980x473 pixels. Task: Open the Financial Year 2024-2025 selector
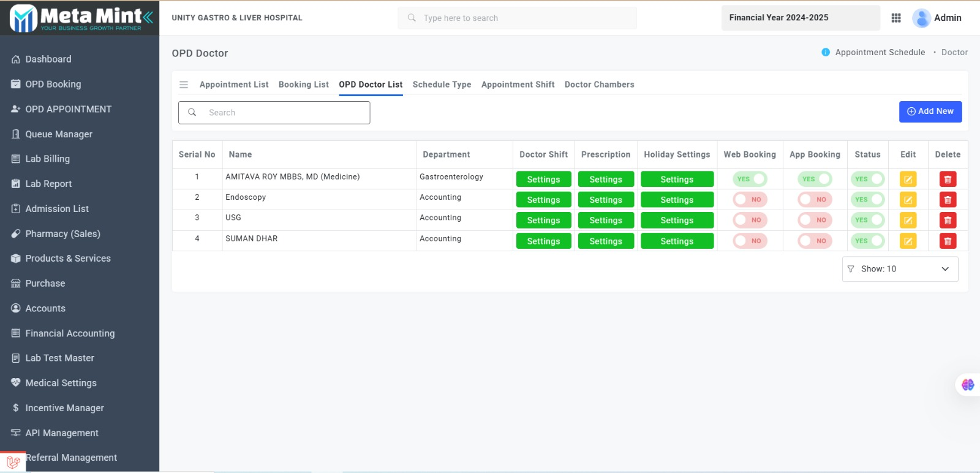coord(800,18)
